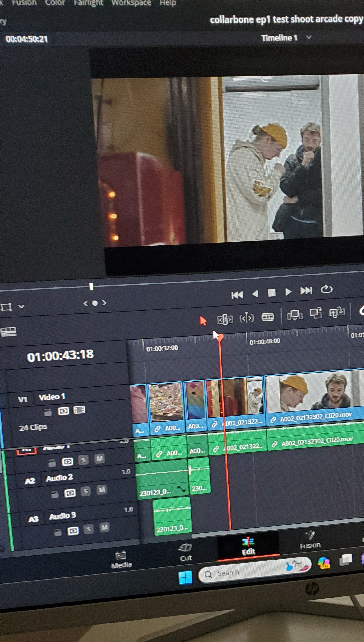364x642 pixels.
Task: Go to next marker with right chevron
Action: pos(104,303)
